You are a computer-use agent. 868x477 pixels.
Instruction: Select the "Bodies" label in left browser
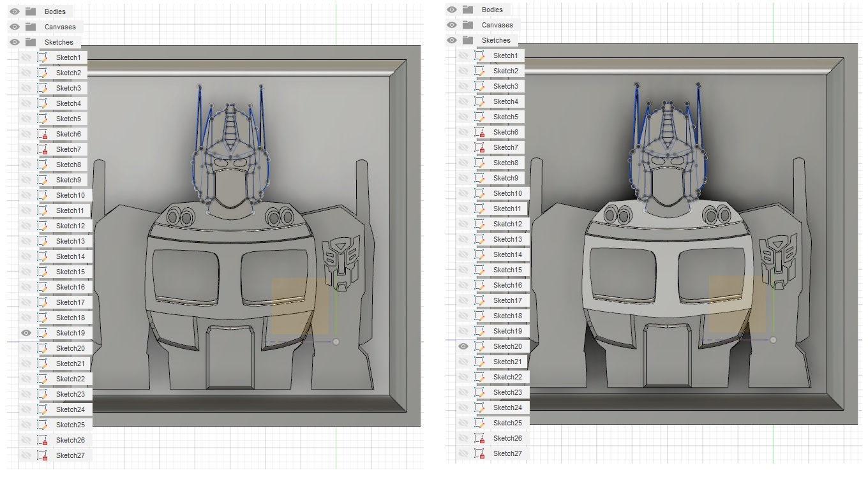click(x=55, y=11)
